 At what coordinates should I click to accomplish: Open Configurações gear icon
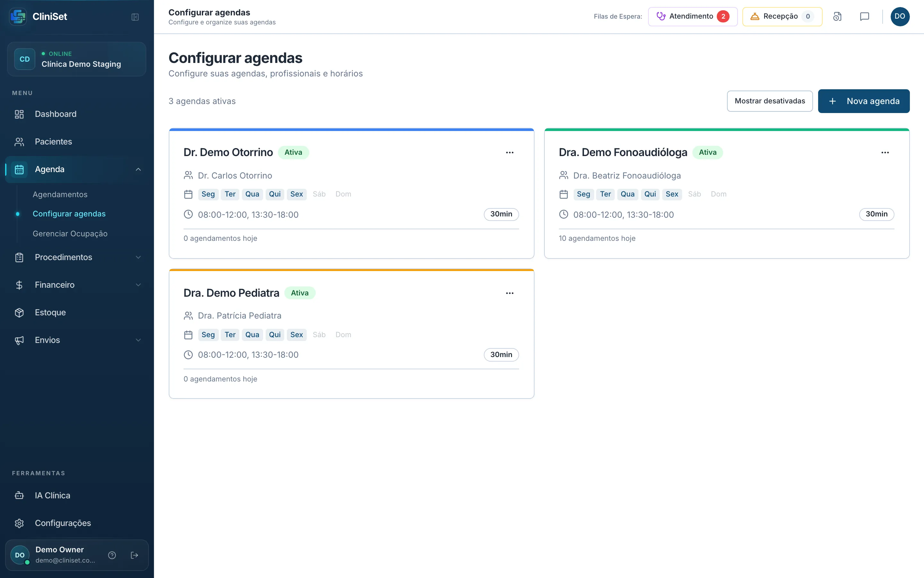[19, 523]
